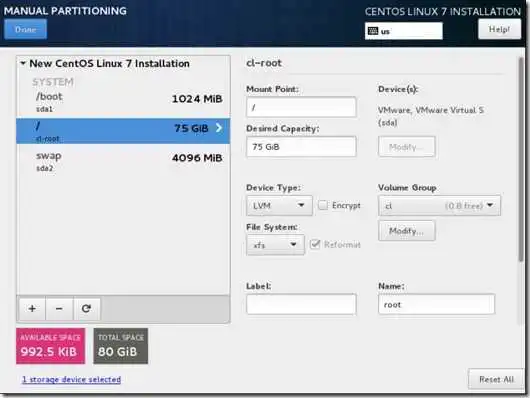
Task: Click the Name field containing root
Action: tap(436, 304)
